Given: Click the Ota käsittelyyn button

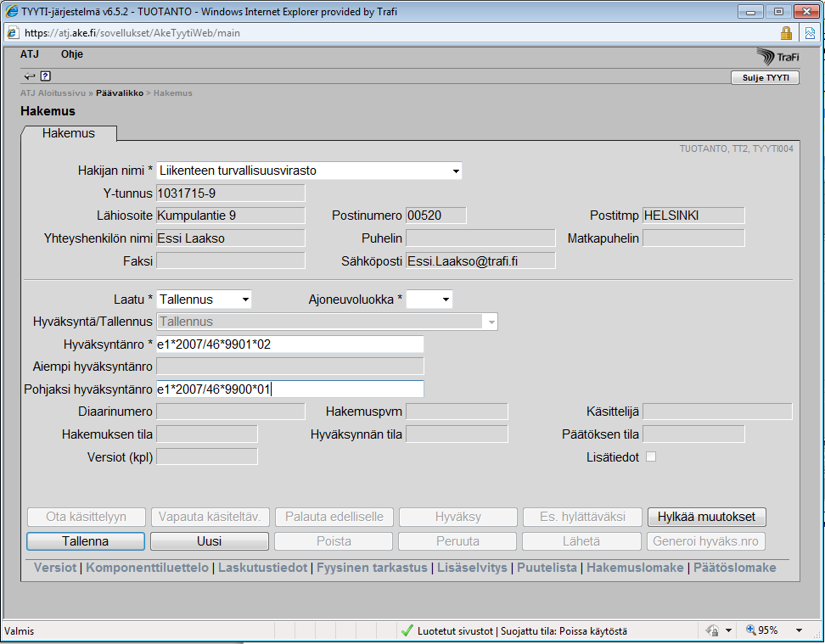Looking at the screenshot, I should point(87,517).
